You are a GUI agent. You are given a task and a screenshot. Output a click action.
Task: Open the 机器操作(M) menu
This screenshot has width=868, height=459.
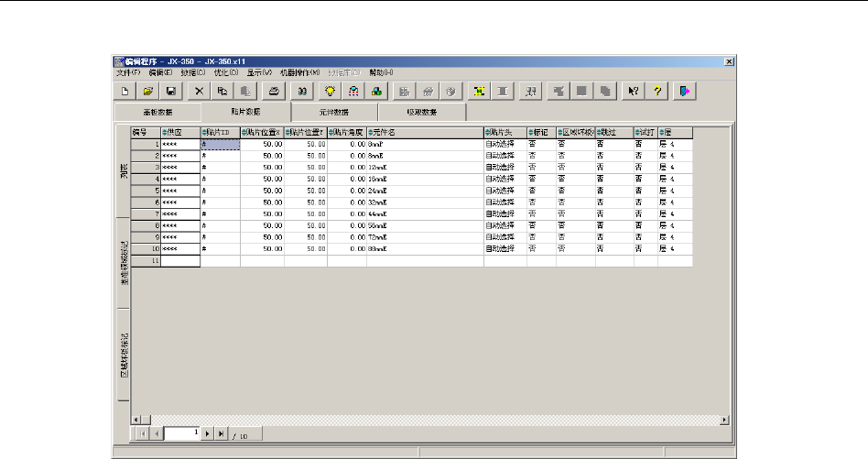pyautogui.click(x=299, y=71)
